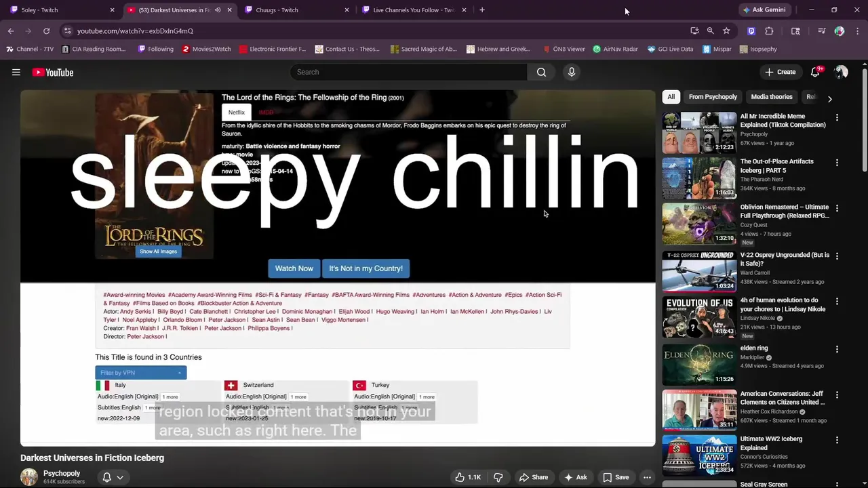Open All Mr Incredible Meme thumbnail
This screenshot has width=868, height=488.
pyautogui.click(x=698, y=133)
